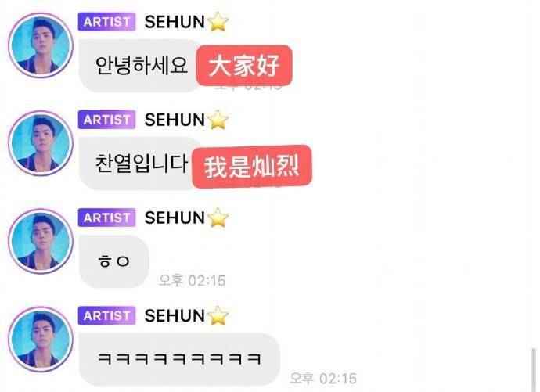
Task: Select the 안녕하세요 message bubble
Action: [139, 66]
